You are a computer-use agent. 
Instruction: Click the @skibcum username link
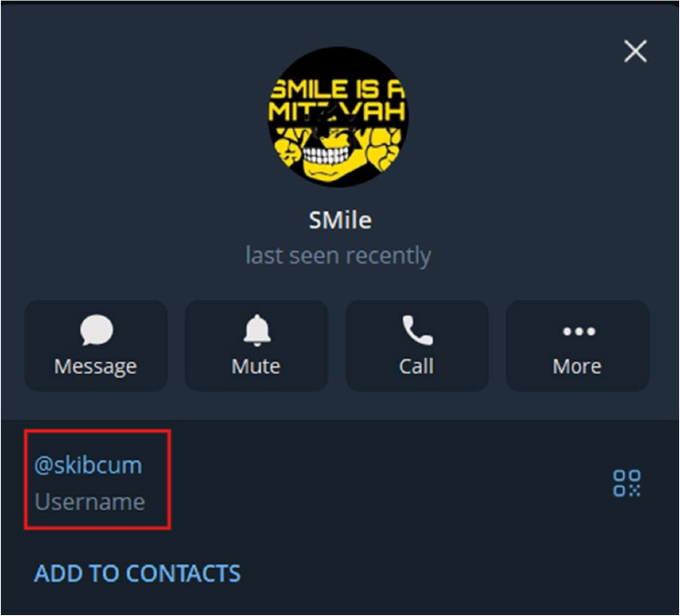click(88, 465)
